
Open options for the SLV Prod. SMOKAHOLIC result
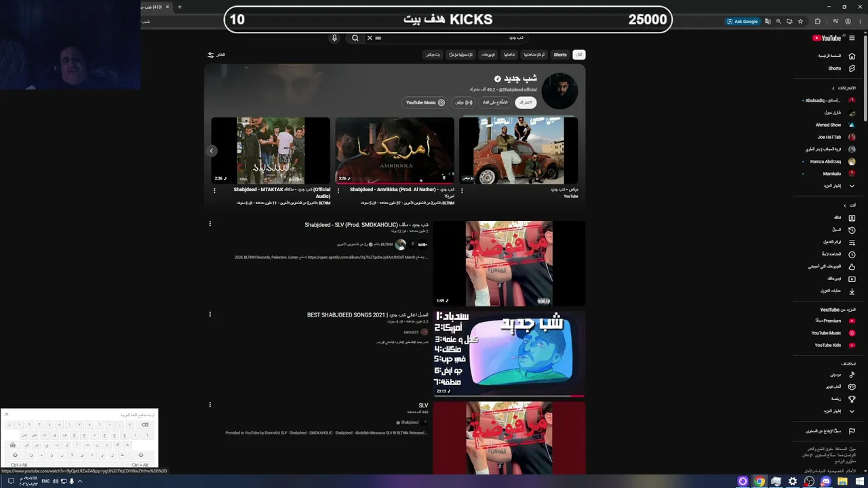pos(210,224)
